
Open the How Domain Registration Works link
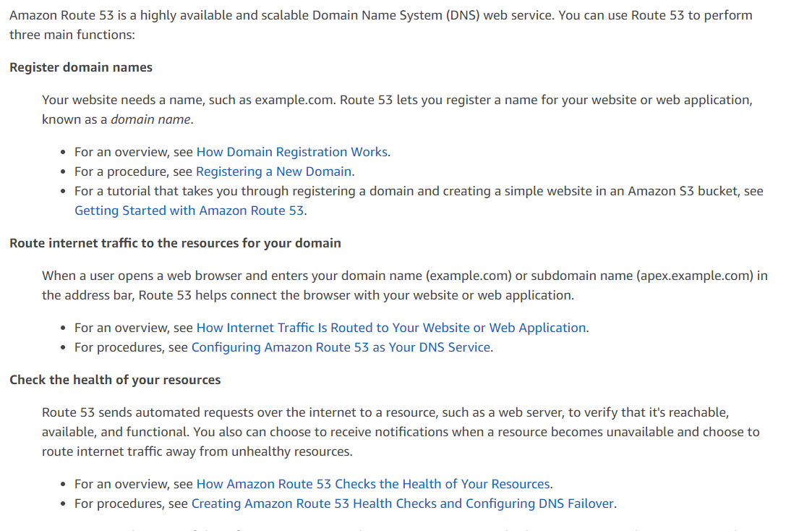(x=291, y=152)
